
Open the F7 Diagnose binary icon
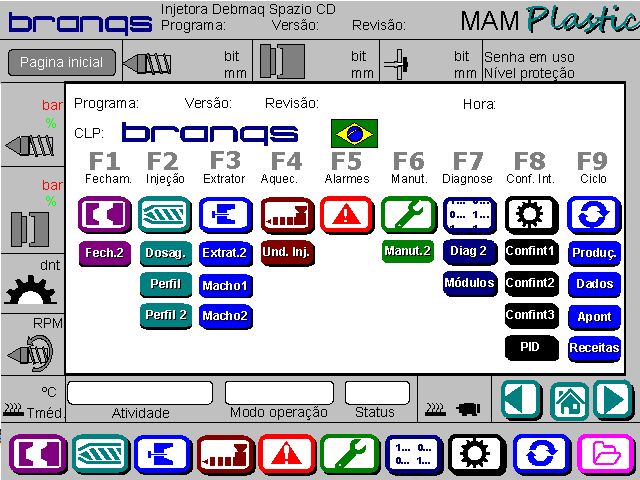[x=469, y=215]
